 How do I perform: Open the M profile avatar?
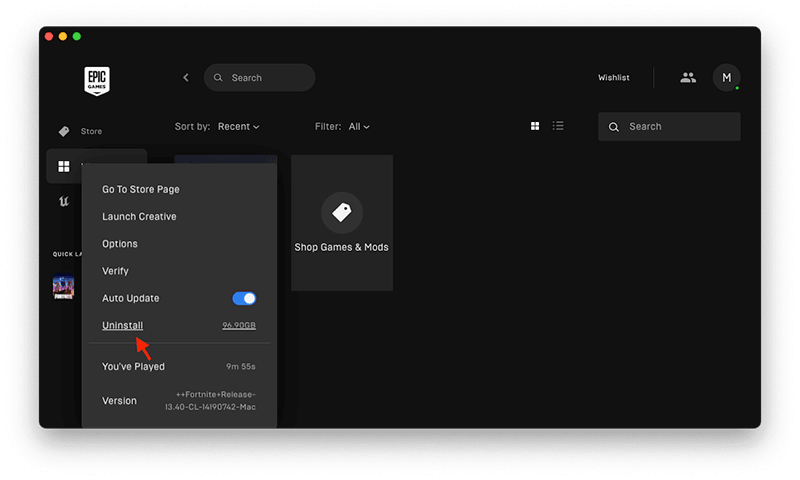coord(727,78)
